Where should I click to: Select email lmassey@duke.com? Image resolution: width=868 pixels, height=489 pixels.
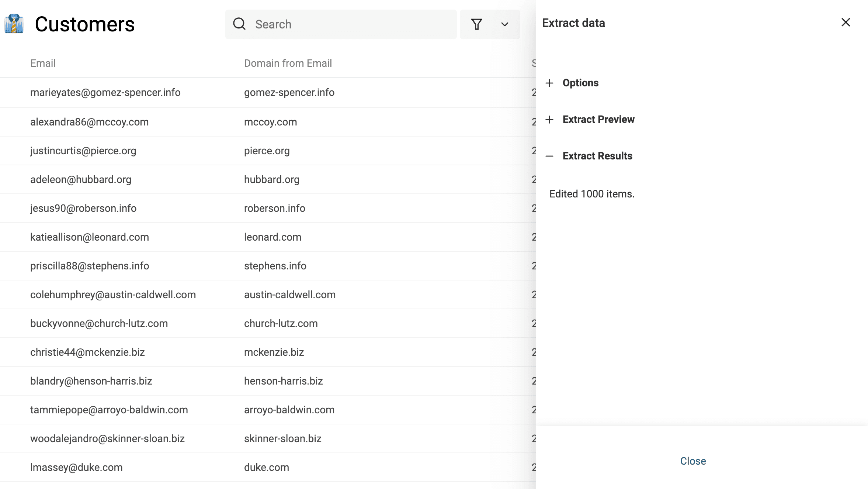point(76,467)
